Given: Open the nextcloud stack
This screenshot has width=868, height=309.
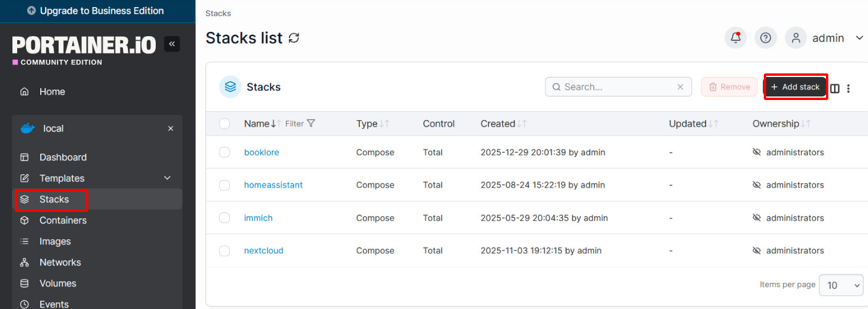Looking at the screenshot, I should 264,251.
